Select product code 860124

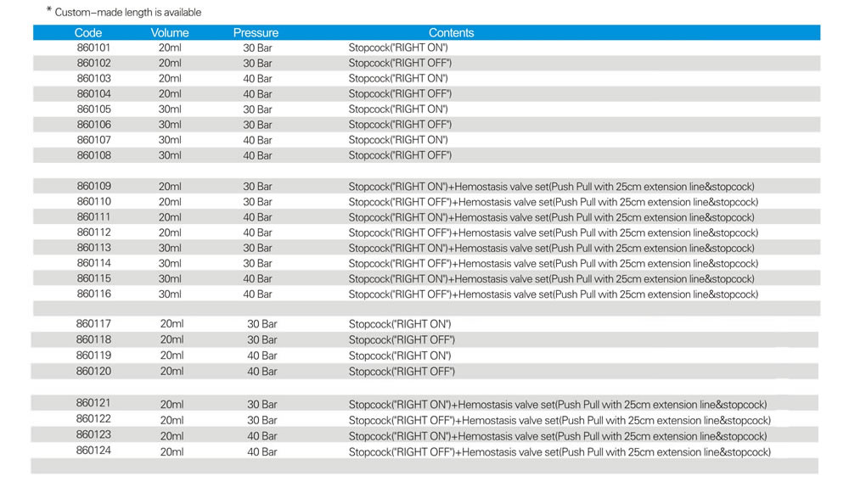click(93, 451)
